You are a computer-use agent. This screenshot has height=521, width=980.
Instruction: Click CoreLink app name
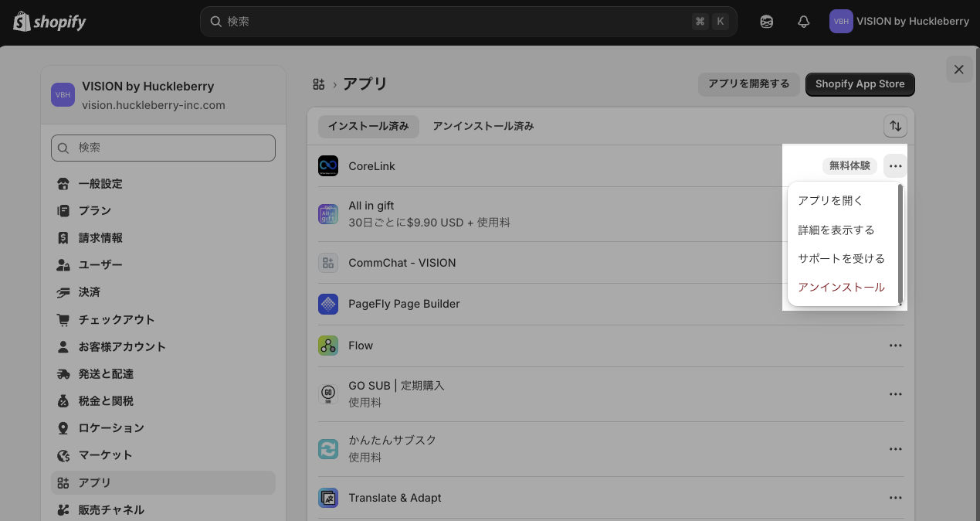(x=371, y=166)
